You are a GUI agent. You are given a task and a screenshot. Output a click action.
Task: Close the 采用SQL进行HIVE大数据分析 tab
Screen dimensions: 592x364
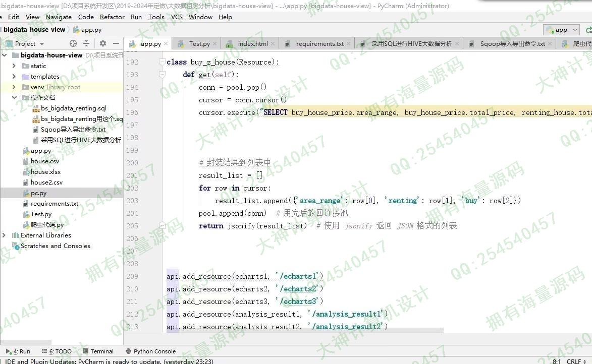tap(457, 44)
